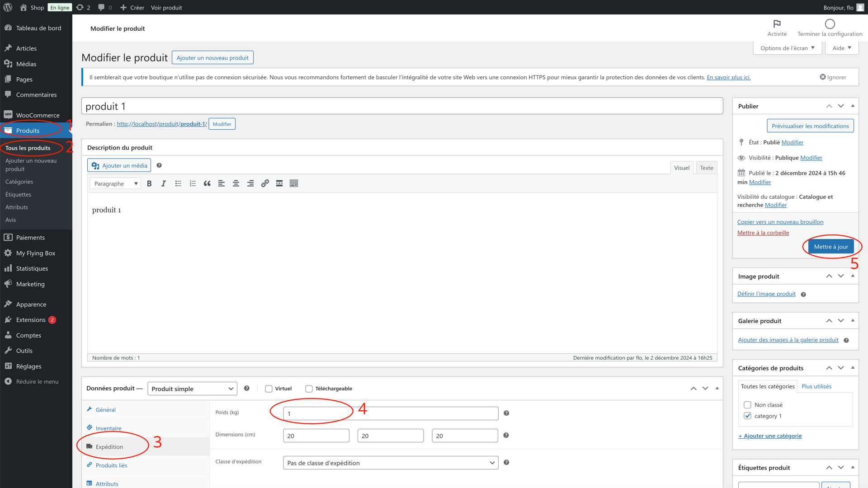The width and height of the screenshot is (868, 488).
Task: Enable the Virtuel checkbox
Action: point(269,389)
